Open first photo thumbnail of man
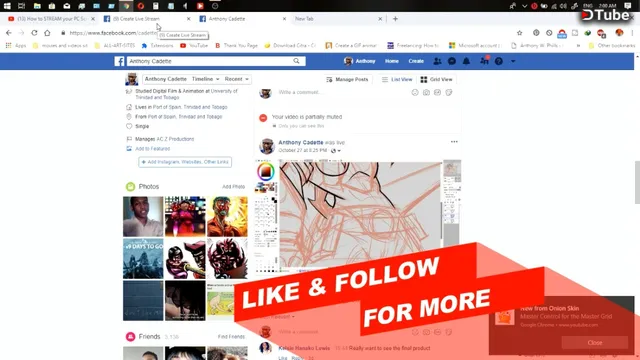This screenshot has height=360, width=640. click(143, 216)
